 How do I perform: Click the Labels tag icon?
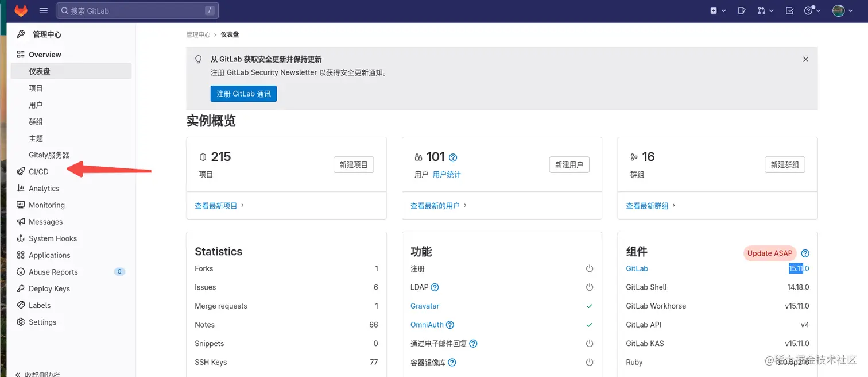coord(21,305)
